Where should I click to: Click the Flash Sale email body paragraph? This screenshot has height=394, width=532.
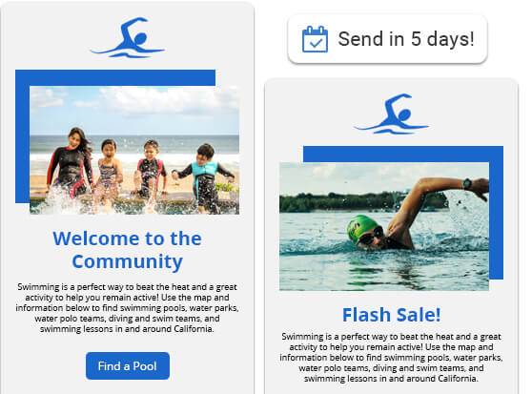pos(391,358)
